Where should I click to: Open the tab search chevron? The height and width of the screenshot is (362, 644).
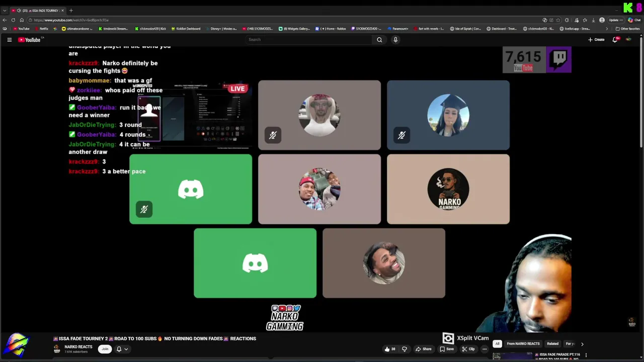pos(5,11)
